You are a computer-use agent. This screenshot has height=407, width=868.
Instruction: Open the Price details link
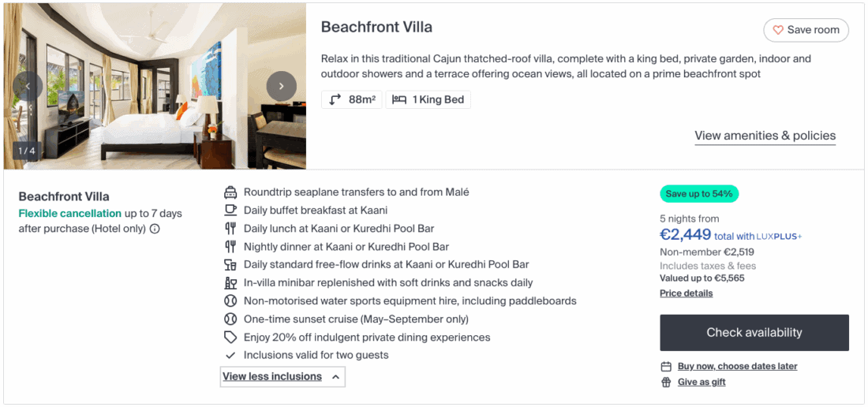686,293
